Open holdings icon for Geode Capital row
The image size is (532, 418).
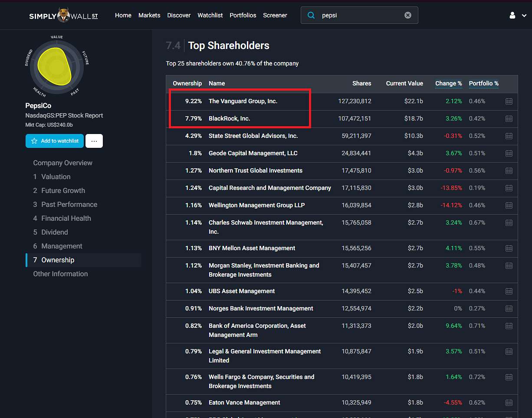click(509, 153)
